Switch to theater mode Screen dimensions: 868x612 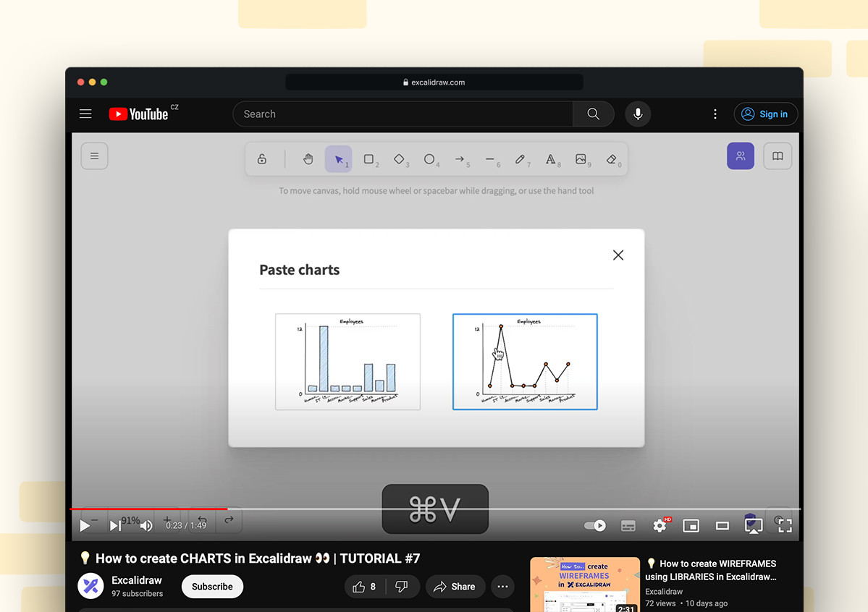722,526
